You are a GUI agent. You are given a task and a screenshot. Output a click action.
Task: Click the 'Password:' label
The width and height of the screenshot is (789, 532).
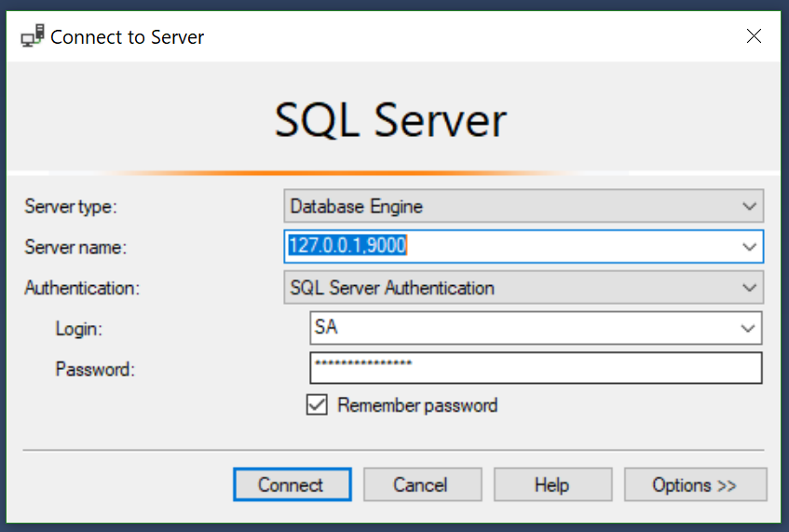(95, 370)
